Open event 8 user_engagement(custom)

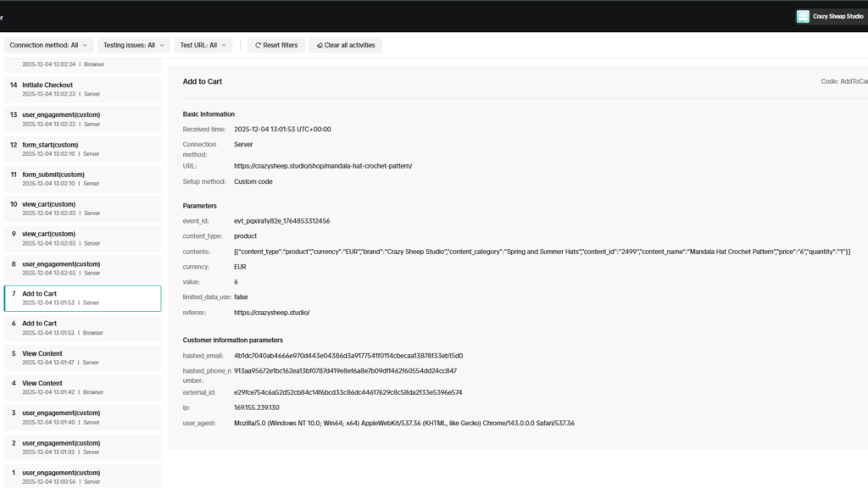pos(82,269)
